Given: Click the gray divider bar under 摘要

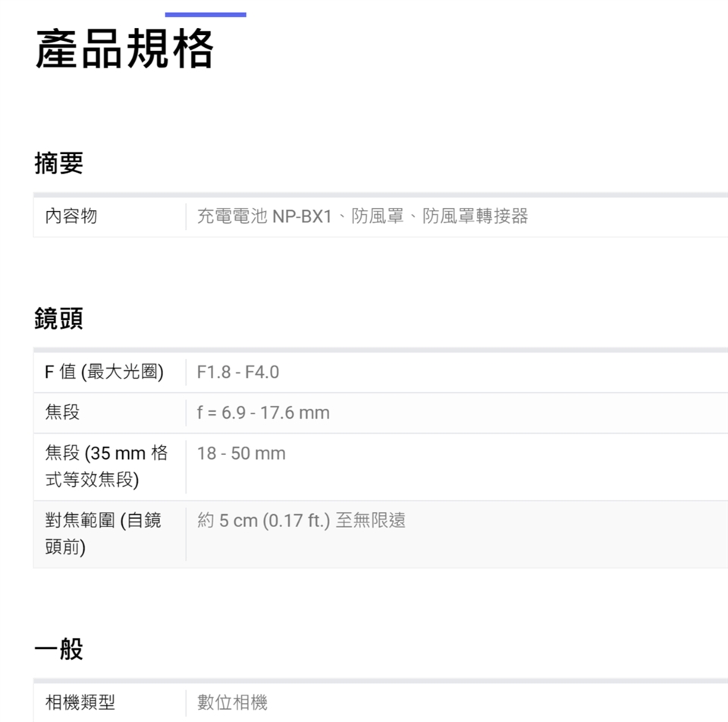Looking at the screenshot, I should pyautogui.click(x=379, y=195).
